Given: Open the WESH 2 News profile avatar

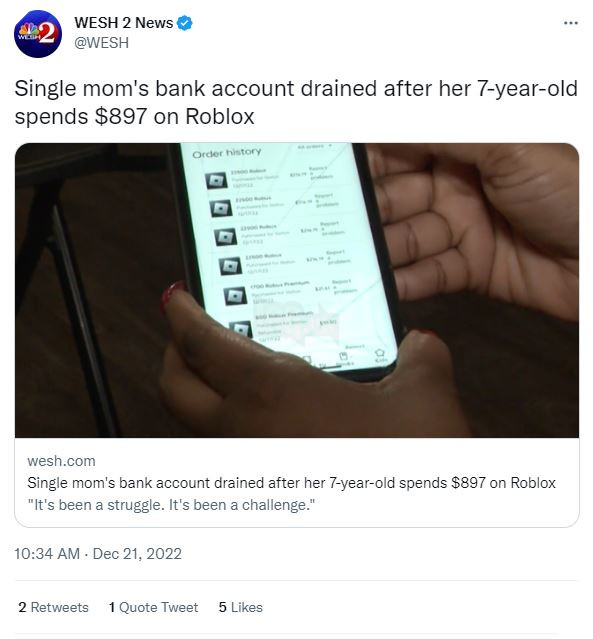Looking at the screenshot, I should coord(38,34).
